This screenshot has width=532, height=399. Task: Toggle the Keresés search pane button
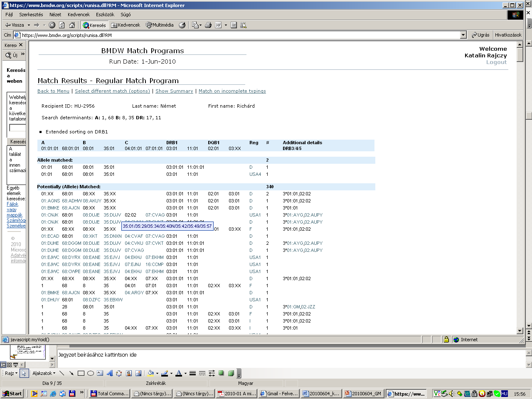94,25
